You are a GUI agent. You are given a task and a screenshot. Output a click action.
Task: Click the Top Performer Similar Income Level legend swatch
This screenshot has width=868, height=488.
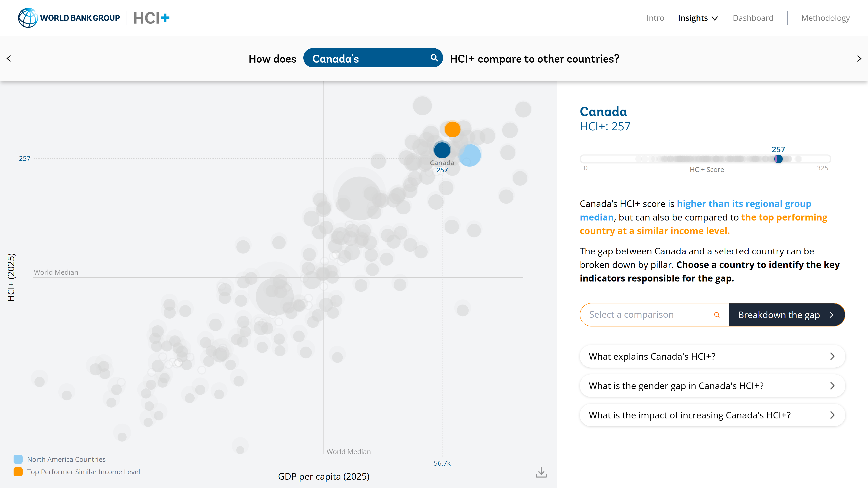pos(18,472)
